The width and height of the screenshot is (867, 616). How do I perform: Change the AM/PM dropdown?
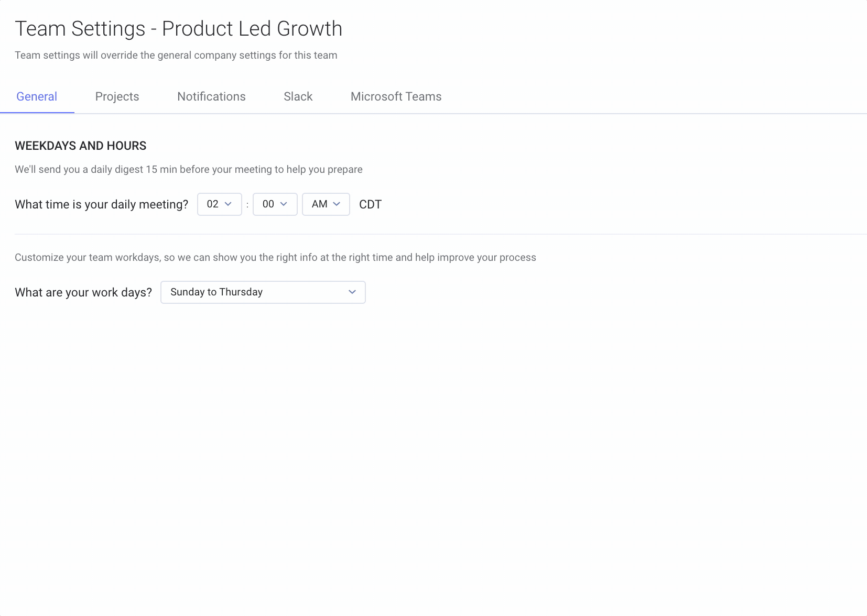[x=326, y=204]
